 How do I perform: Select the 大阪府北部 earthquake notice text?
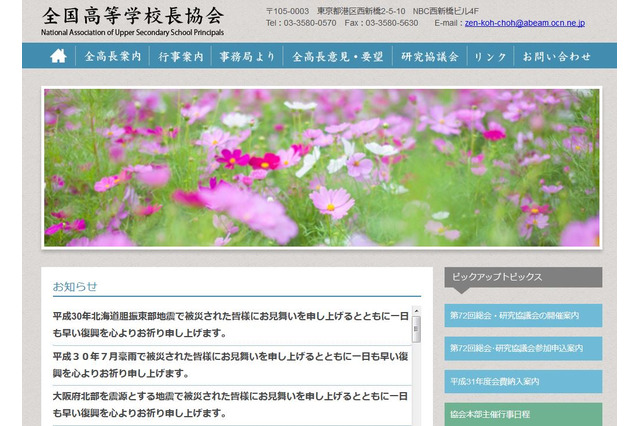(x=231, y=404)
